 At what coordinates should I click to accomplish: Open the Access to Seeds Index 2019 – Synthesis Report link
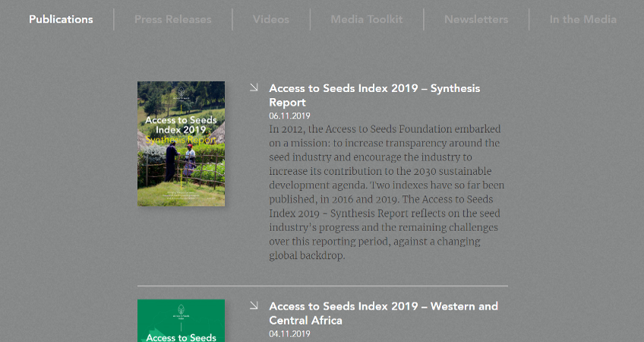[x=374, y=95]
